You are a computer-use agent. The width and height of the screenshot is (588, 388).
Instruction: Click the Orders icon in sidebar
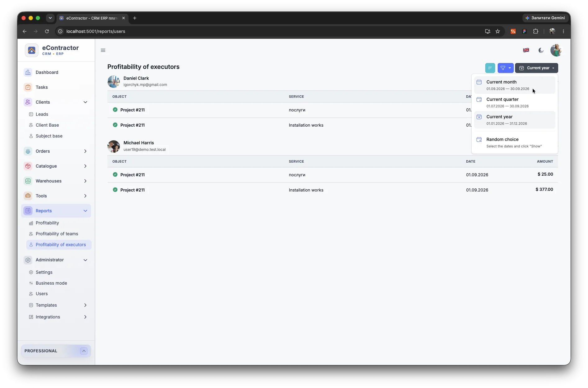pos(28,151)
